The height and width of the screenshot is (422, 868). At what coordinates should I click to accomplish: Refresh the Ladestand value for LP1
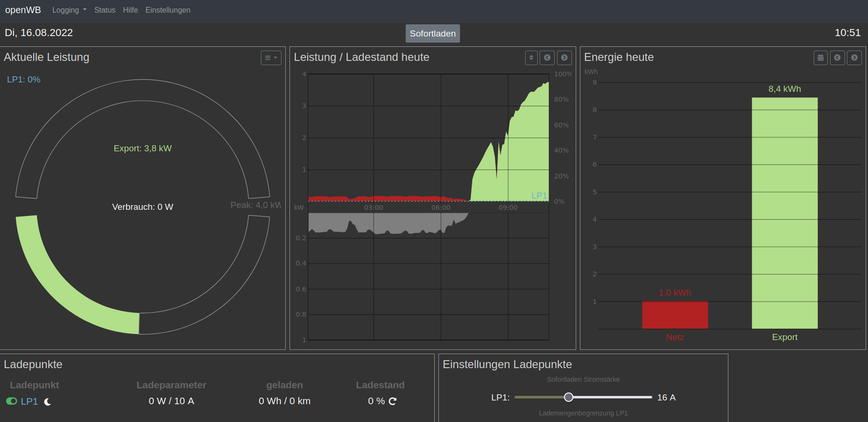point(393,401)
